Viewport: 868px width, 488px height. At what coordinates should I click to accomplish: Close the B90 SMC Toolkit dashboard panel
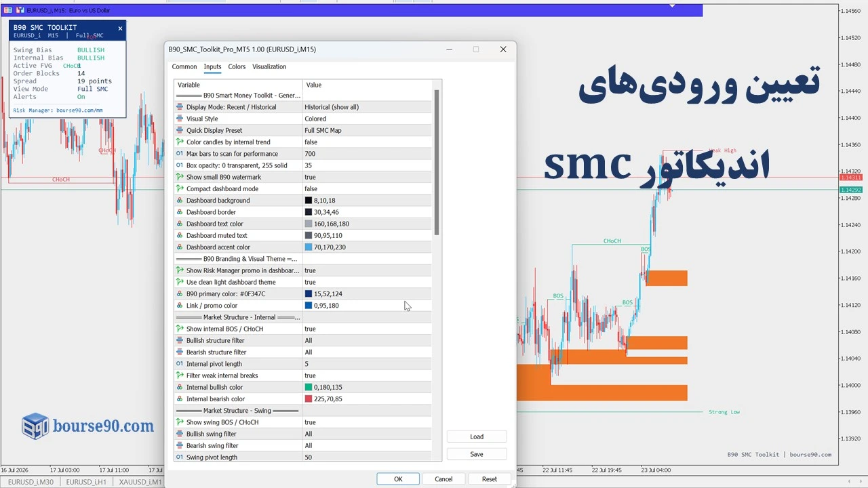pos(120,28)
